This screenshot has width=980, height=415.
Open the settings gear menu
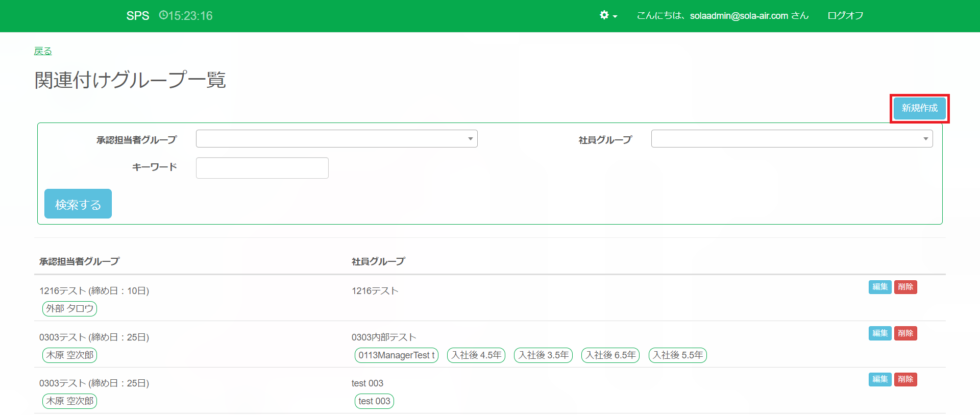(608, 15)
